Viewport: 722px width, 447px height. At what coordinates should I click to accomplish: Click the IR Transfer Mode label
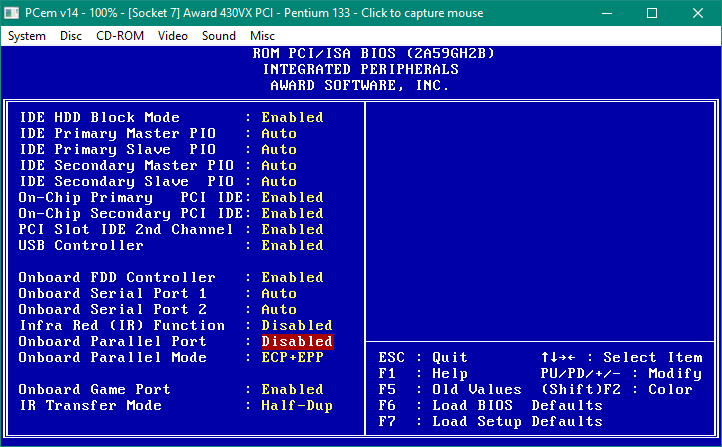coord(91,406)
